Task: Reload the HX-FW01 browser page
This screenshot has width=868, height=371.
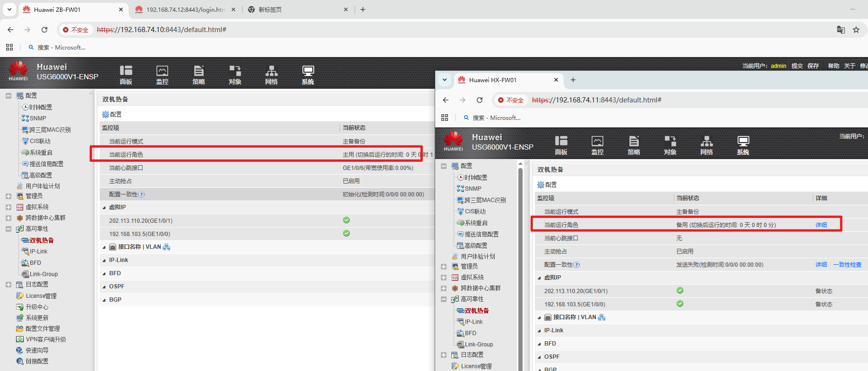Action: point(480,100)
